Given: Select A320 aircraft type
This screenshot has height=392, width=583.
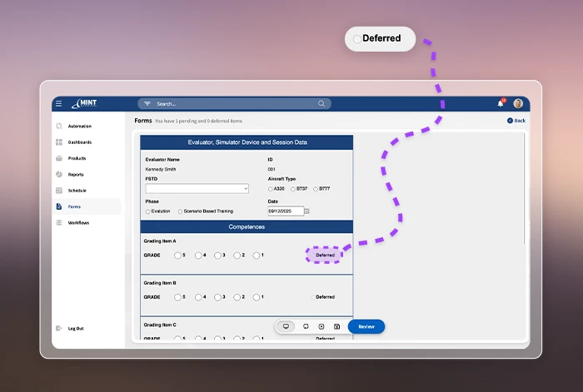Looking at the screenshot, I should [271, 189].
